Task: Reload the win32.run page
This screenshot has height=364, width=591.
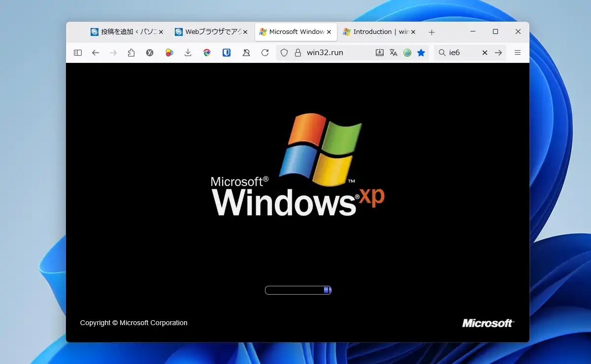Action: pyautogui.click(x=265, y=53)
